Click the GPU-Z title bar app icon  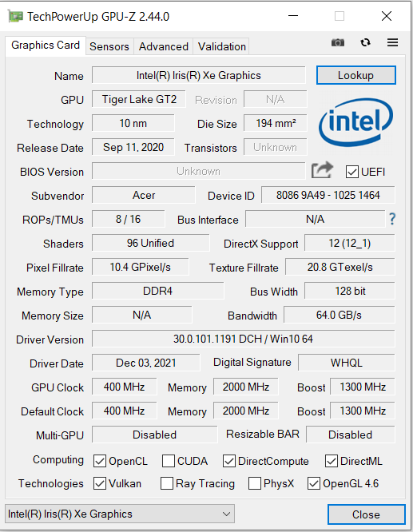pyautogui.click(x=16, y=16)
